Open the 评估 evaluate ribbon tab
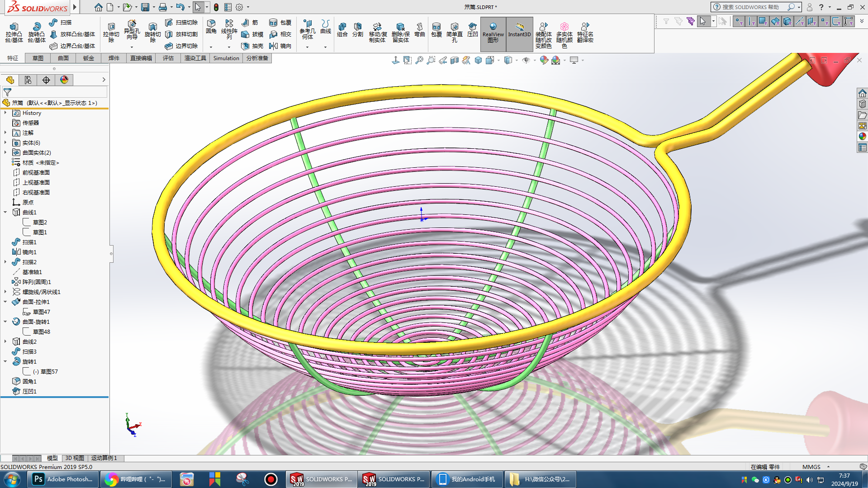 click(x=168, y=58)
